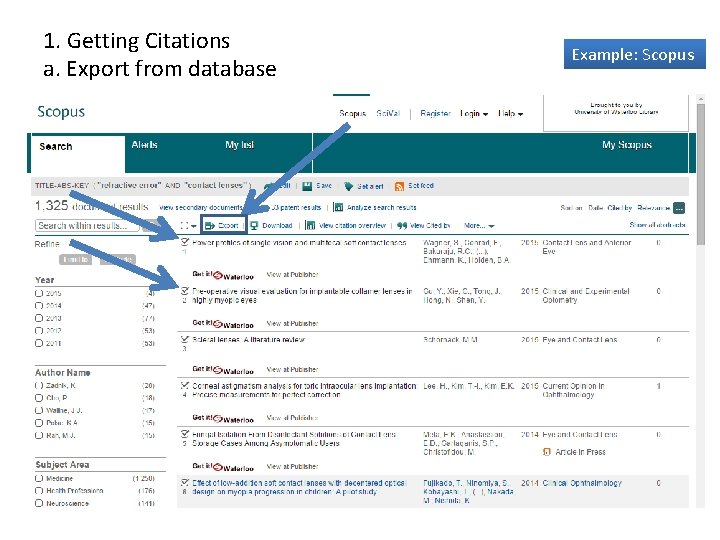Click Get it! Waterloo under Corneal astigmatism article

click(223, 418)
